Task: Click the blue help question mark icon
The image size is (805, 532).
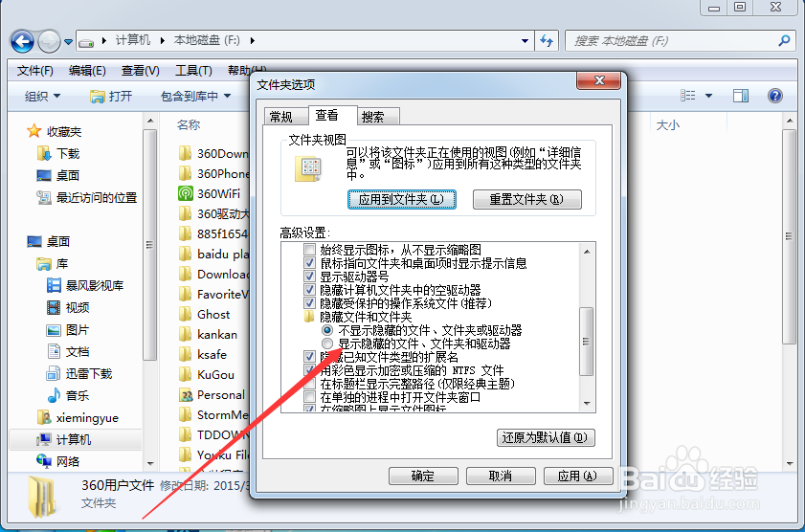Action: tap(774, 96)
